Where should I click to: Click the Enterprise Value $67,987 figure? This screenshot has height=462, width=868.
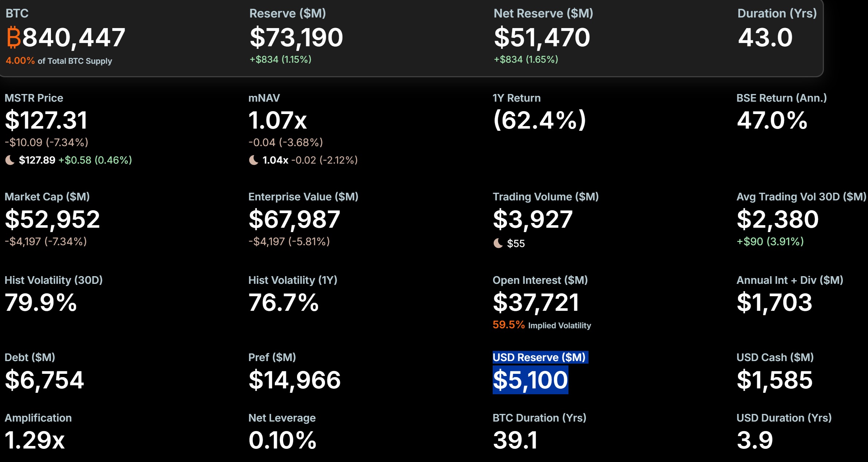tap(294, 220)
